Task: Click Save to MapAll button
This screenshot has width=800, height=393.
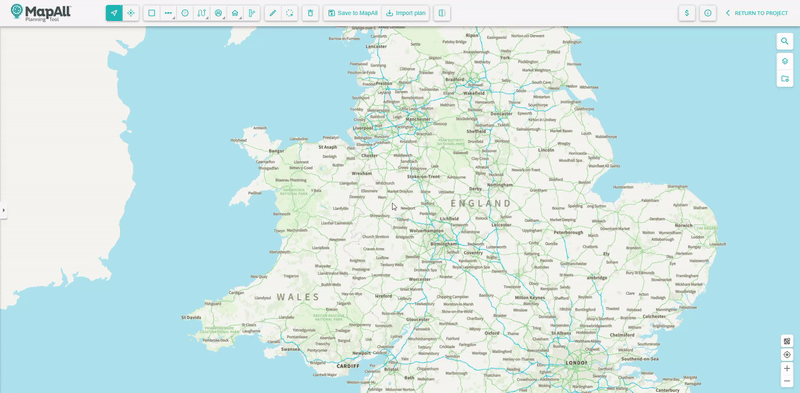Action: (x=353, y=13)
